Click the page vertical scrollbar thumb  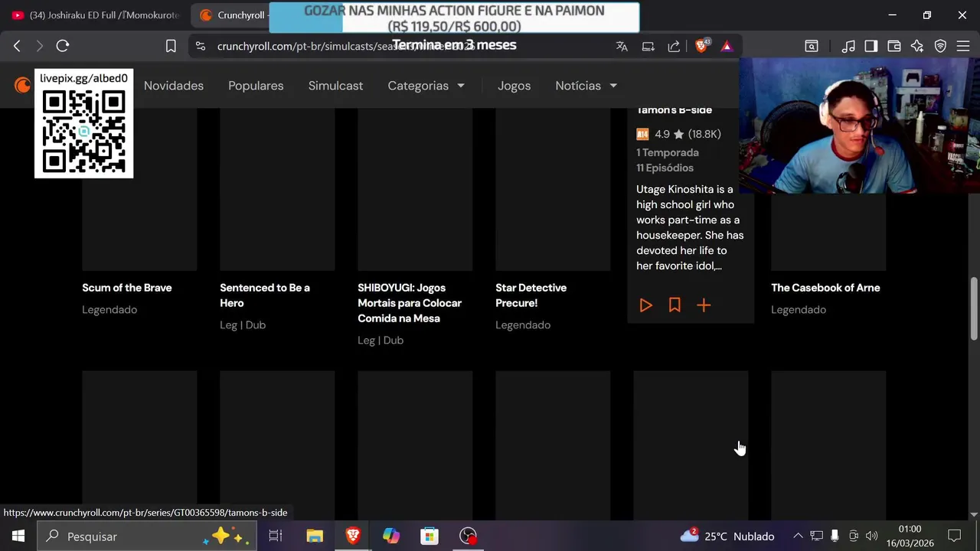click(974, 308)
